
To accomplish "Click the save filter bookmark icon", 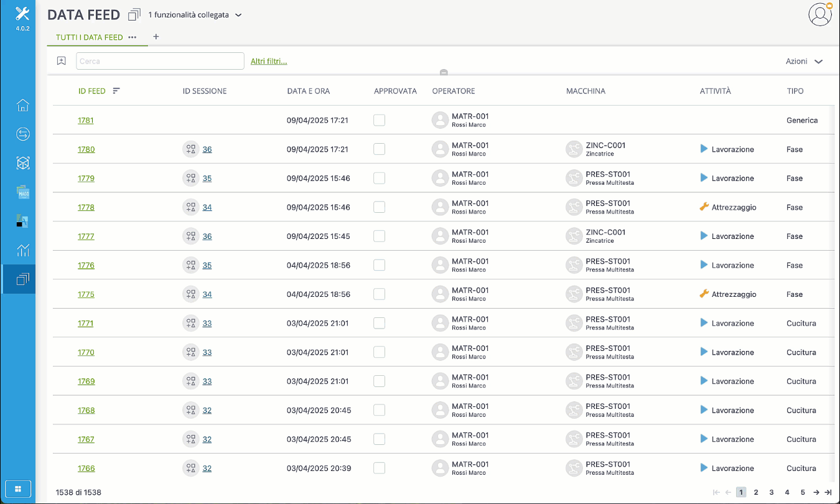I will point(61,61).
